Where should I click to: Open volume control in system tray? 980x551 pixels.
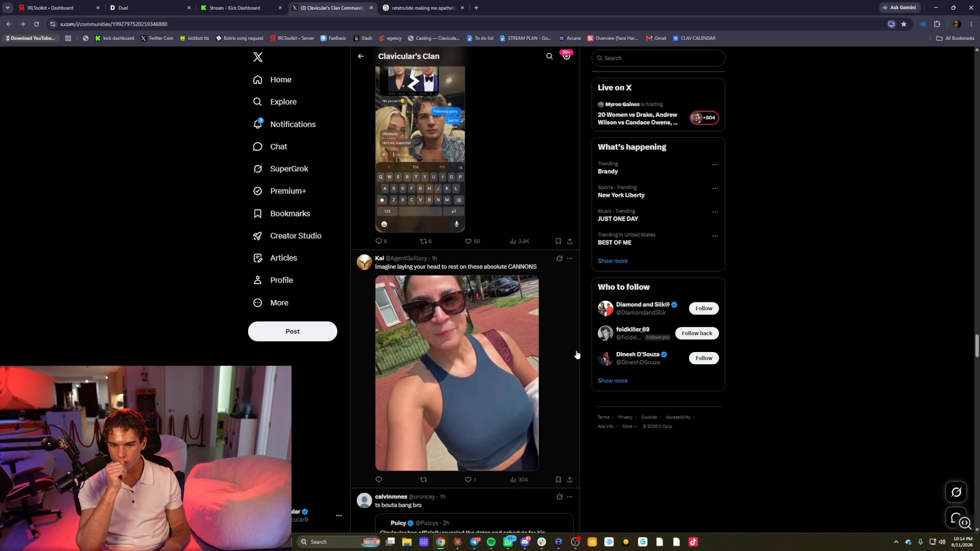tap(942, 542)
